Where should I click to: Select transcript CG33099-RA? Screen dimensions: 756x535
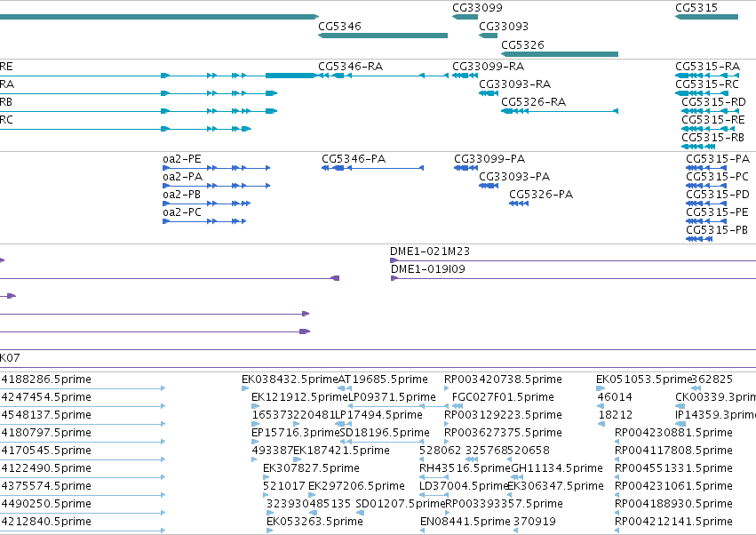pos(465,76)
